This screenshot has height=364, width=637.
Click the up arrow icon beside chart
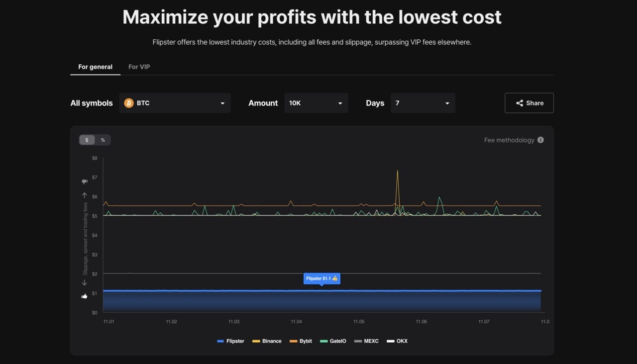(85, 195)
